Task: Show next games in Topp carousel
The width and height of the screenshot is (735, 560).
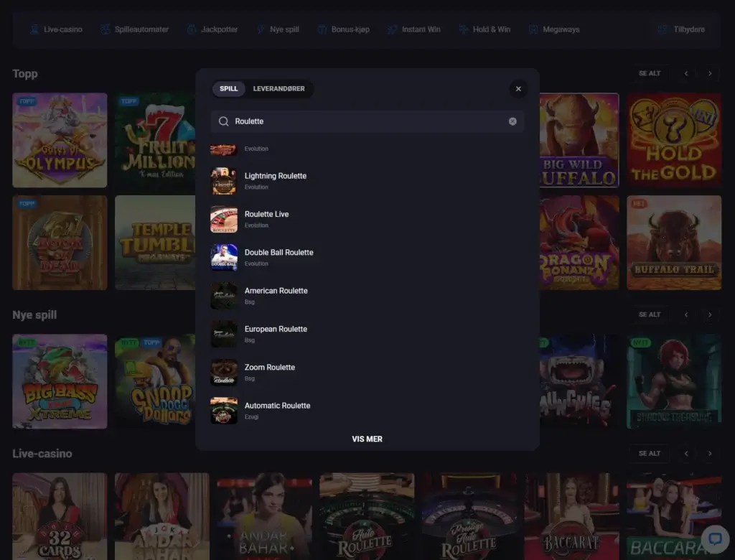Action: 709,73
